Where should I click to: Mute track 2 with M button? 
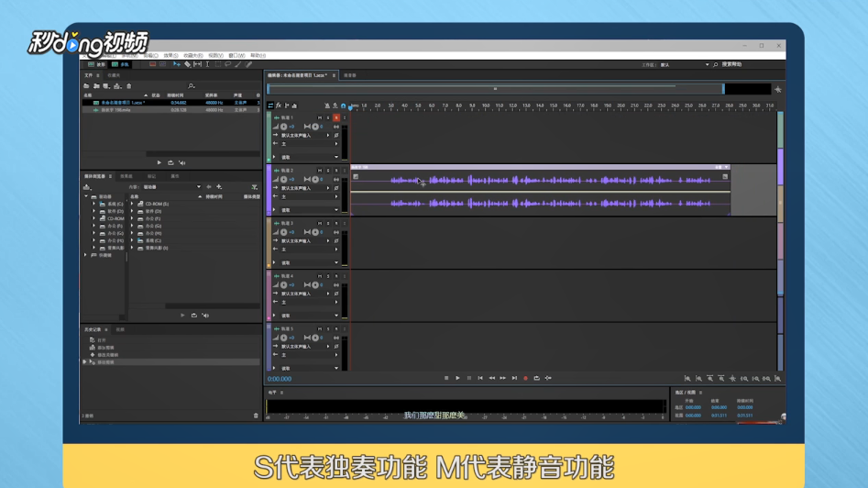[319, 171]
